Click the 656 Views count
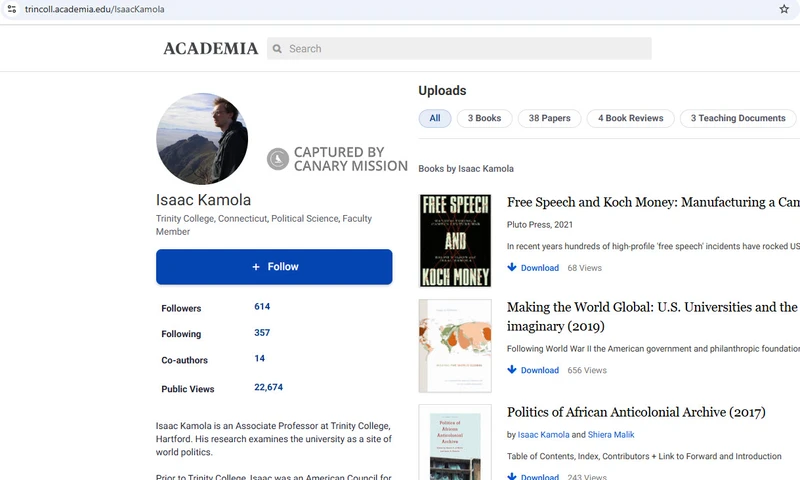800x480 pixels. pyautogui.click(x=587, y=370)
